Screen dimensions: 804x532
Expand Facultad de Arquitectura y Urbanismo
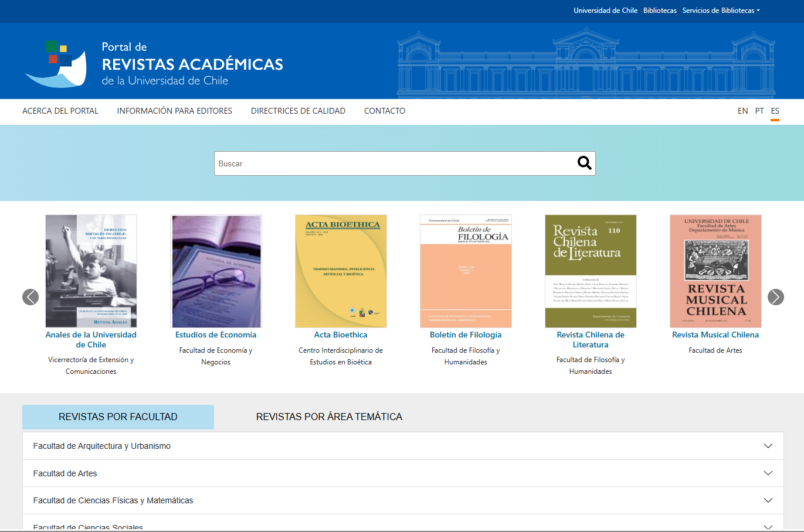point(403,446)
